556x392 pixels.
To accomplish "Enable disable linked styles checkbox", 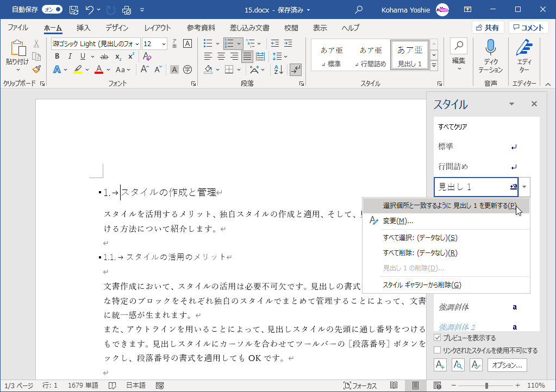I will [x=438, y=350].
